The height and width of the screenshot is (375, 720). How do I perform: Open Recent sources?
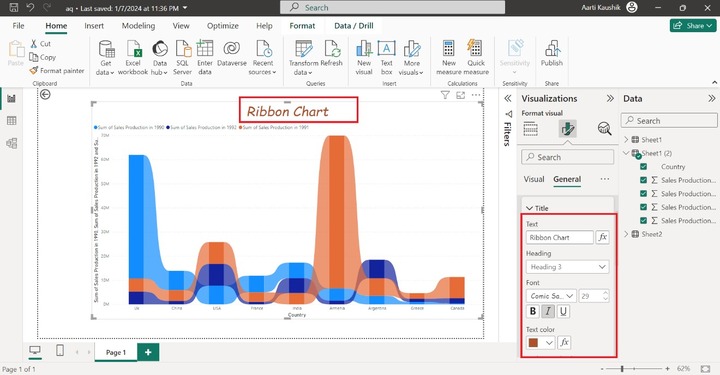click(x=263, y=57)
